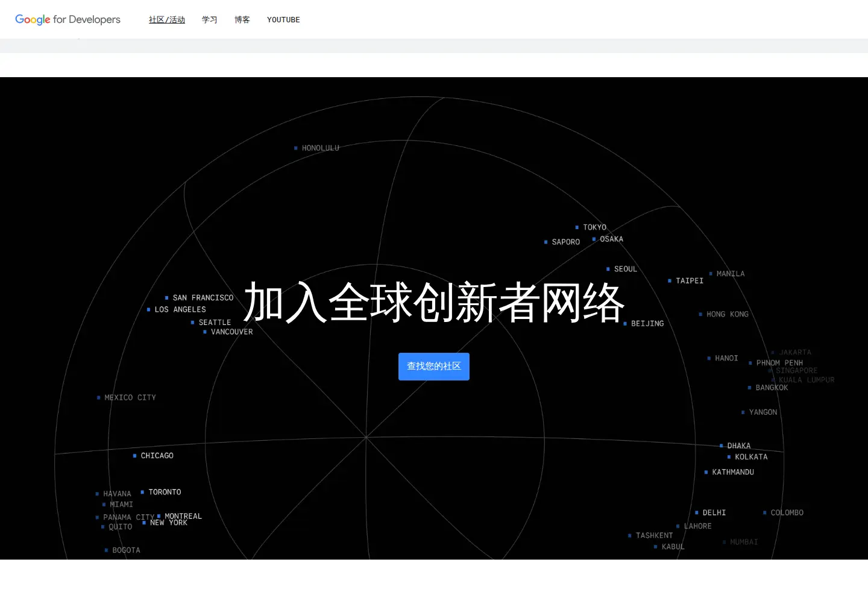Screen dimensions: 868x603
Task: Select the TOKYO city label
Action: pos(595,227)
